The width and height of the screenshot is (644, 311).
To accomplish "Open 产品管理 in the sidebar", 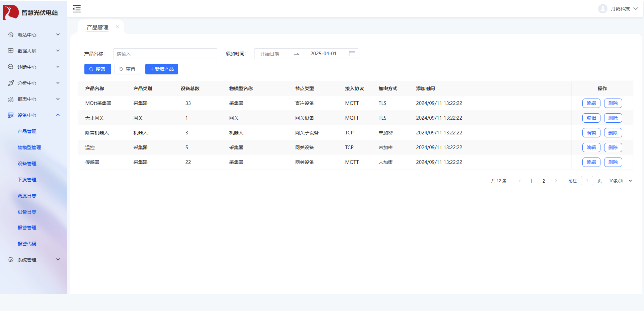I will coord(27,131).
